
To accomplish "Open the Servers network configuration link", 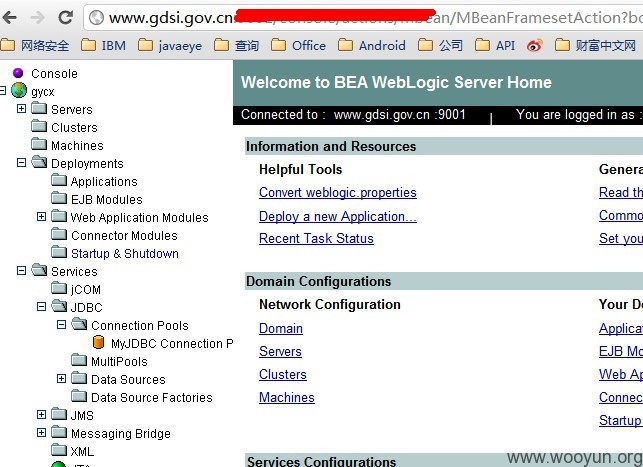I will tap(280, 351).
